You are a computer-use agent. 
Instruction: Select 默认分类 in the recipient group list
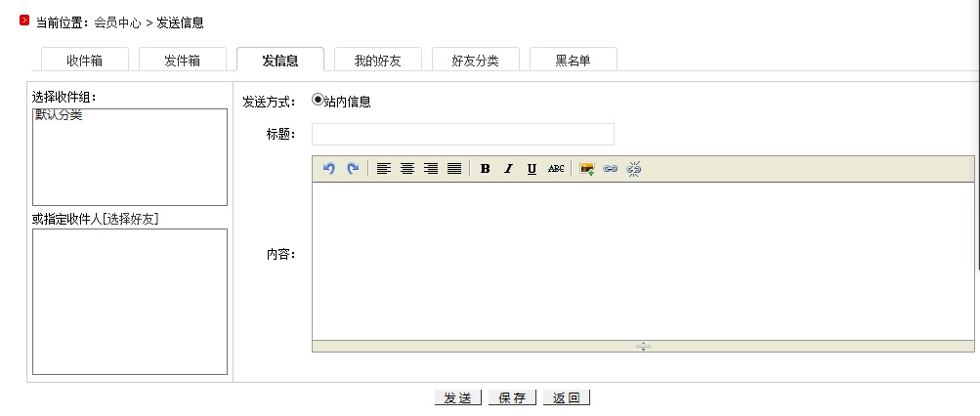(59, 115)
